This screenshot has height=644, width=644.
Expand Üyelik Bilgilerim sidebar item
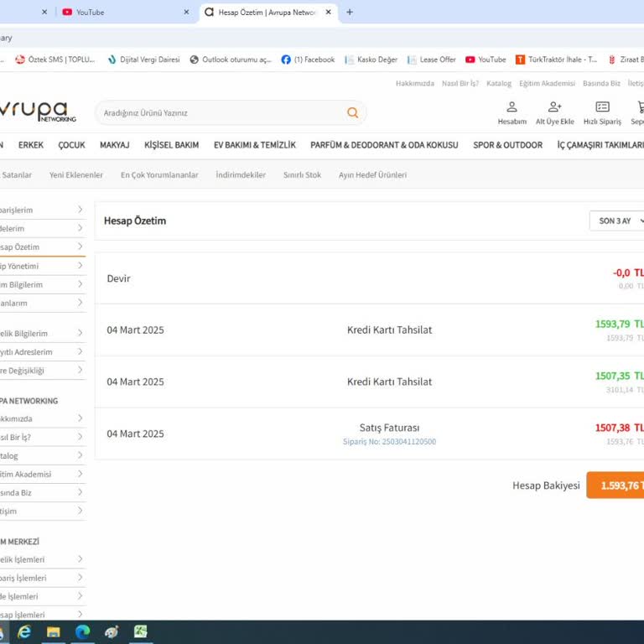coord(80,333)
